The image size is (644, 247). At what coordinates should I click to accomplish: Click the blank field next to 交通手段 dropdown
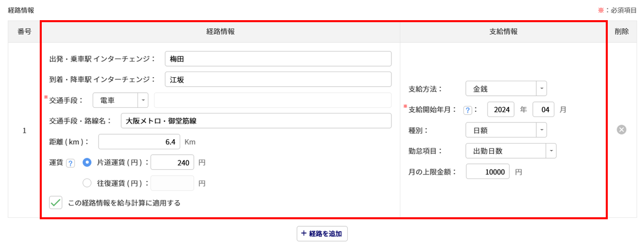[x=272, y=100]
